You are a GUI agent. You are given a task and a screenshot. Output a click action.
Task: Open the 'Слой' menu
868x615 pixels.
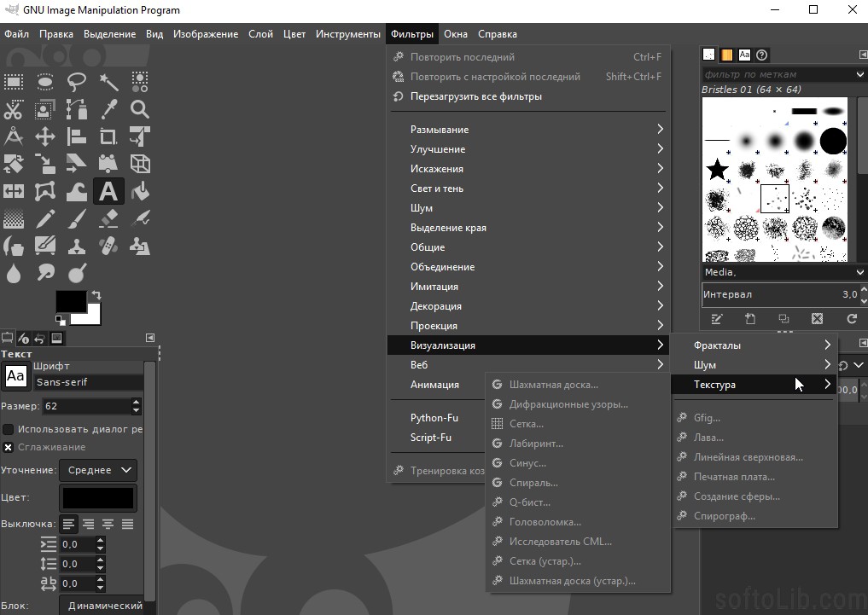pos(260,34)
